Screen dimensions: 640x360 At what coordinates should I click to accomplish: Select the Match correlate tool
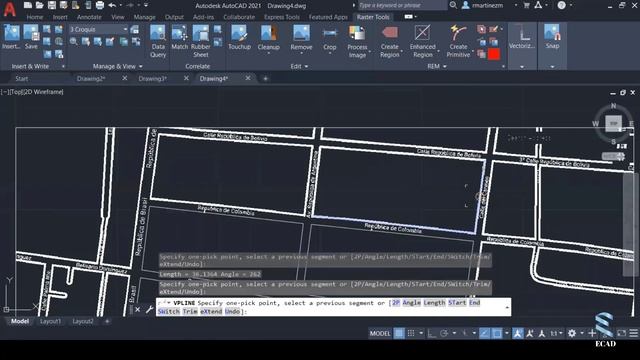click(180, 38)
